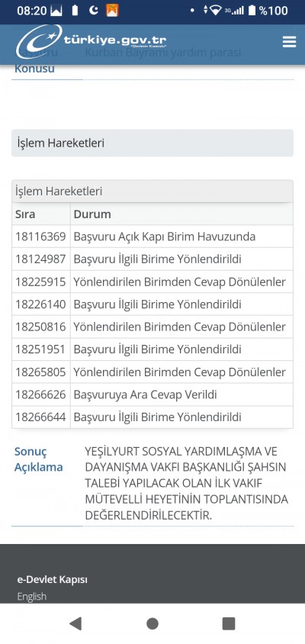Tap the Wi-Fi signal status icon

point(215,11)
